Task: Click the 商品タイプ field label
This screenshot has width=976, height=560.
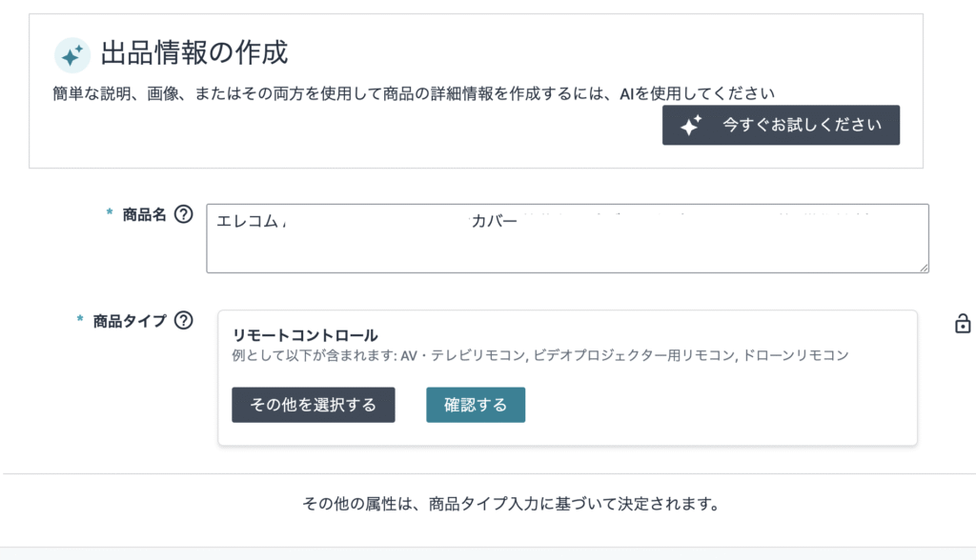Action: point(130,321)
